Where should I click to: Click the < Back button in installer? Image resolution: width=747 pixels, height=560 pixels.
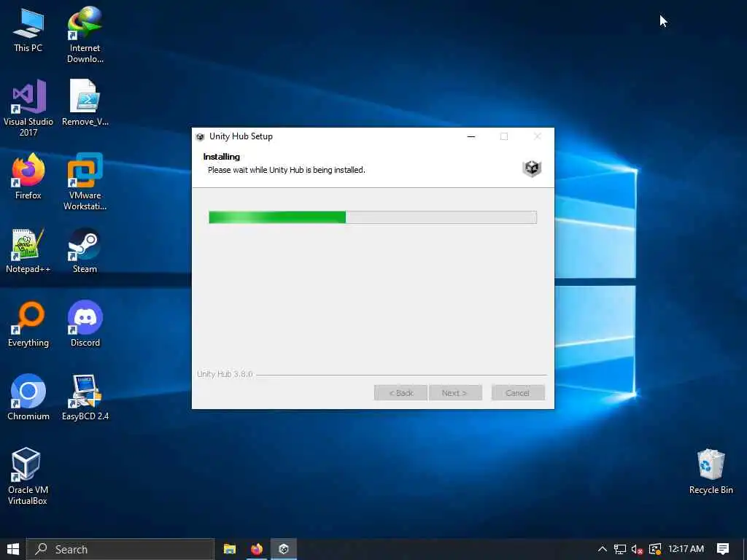[400, 393]
